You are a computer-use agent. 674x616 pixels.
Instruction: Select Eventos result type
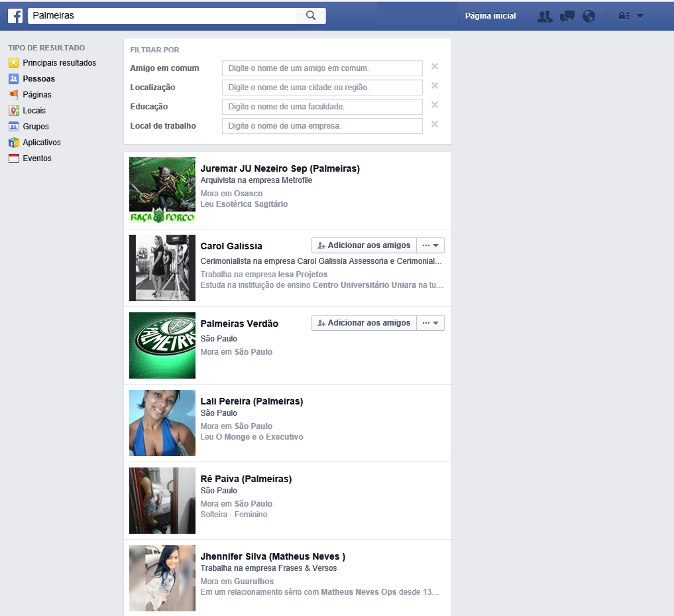37,158
